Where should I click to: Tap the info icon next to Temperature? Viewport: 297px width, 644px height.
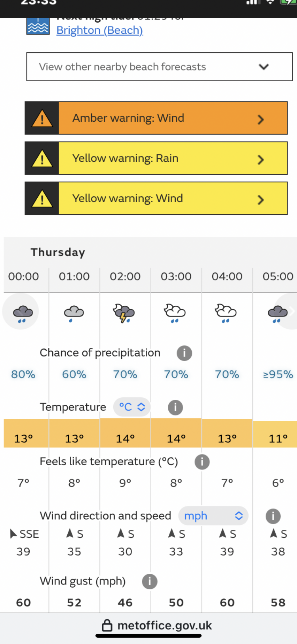(175, 407)
